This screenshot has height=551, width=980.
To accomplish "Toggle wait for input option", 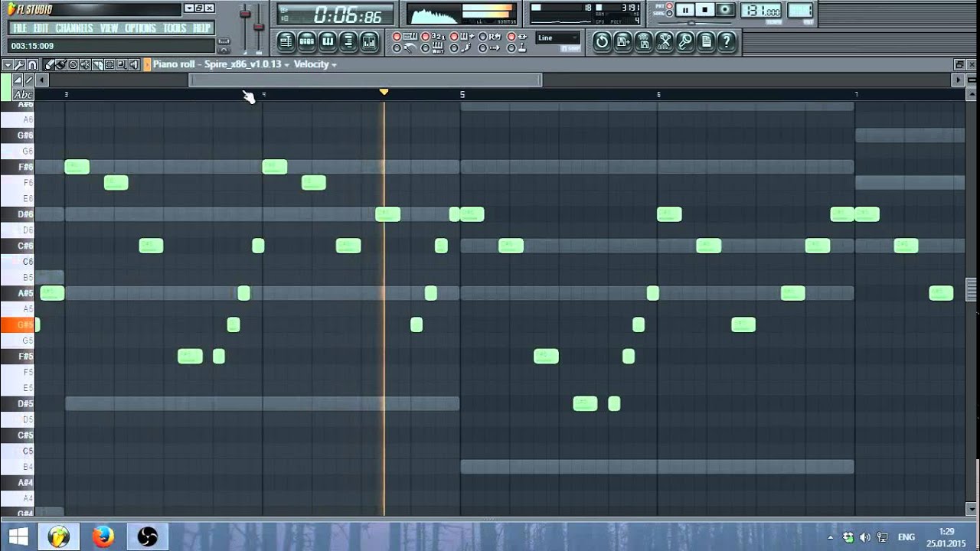I will point(425,48).
